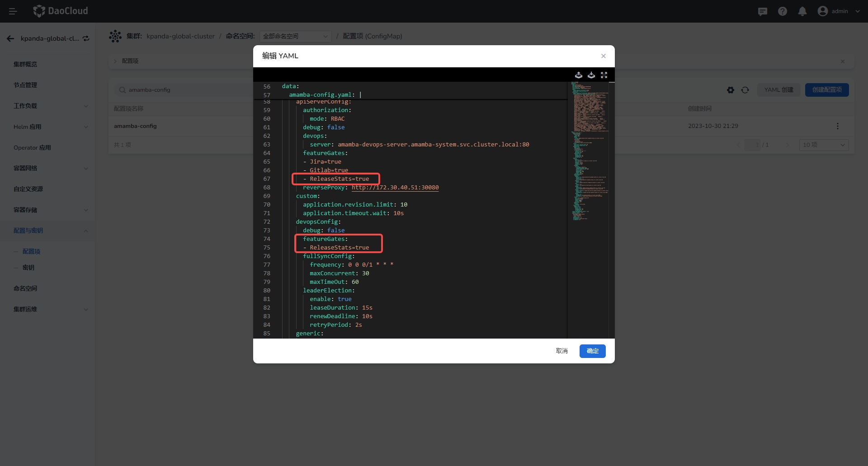The height and width of the screenshot is (466, 868).
Task: Open the messages chat icon in header
Action: point(763,11)
